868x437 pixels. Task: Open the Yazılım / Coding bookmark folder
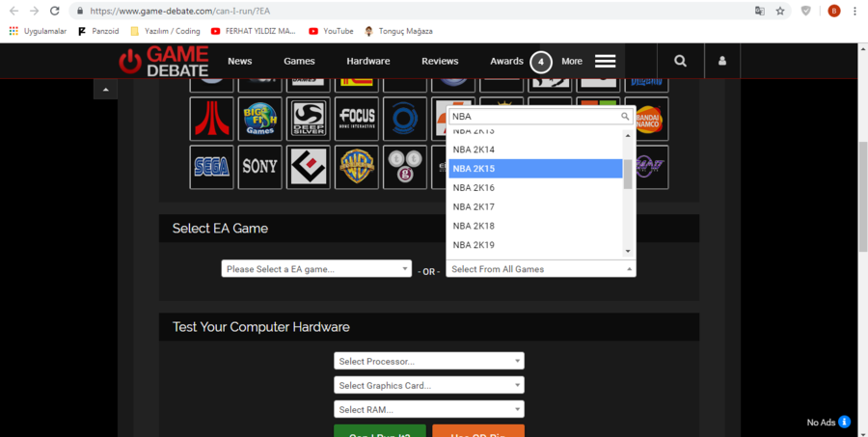click(x=166, y=31)
